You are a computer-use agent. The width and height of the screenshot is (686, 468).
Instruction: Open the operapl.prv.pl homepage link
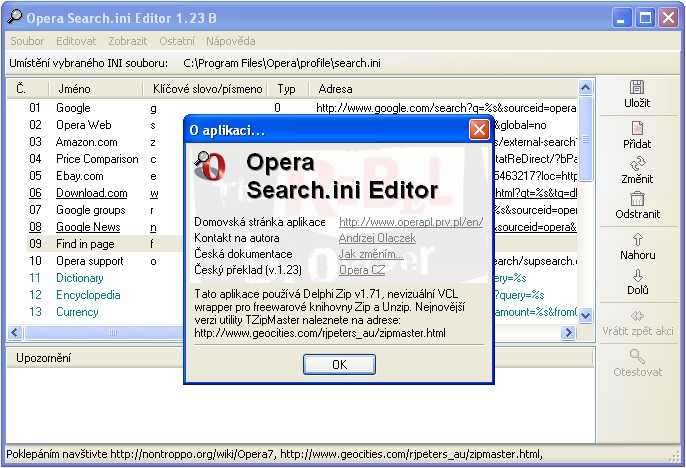(x=411, y=222)
